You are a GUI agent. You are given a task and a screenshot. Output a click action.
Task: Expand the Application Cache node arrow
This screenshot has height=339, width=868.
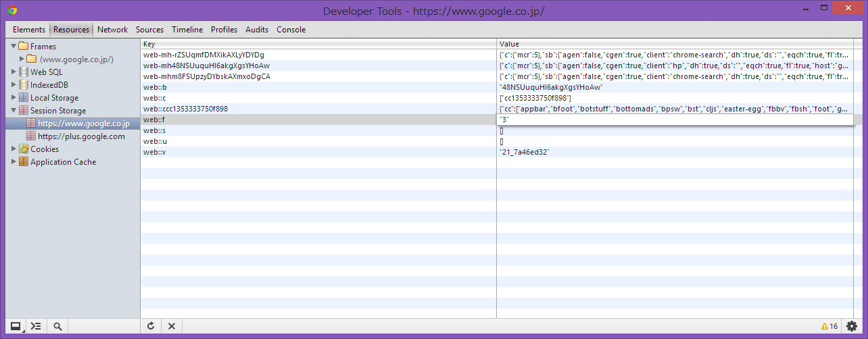14,162
